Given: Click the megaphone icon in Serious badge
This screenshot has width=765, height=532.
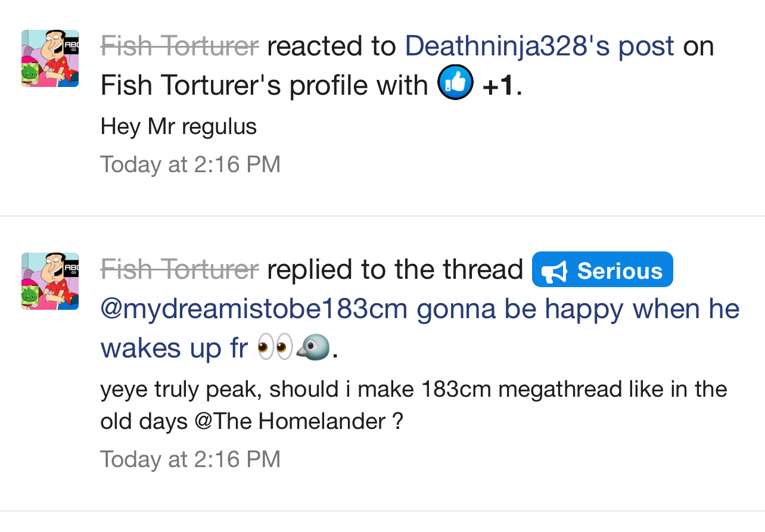Looking at the screenshot, I should point(555,271).
